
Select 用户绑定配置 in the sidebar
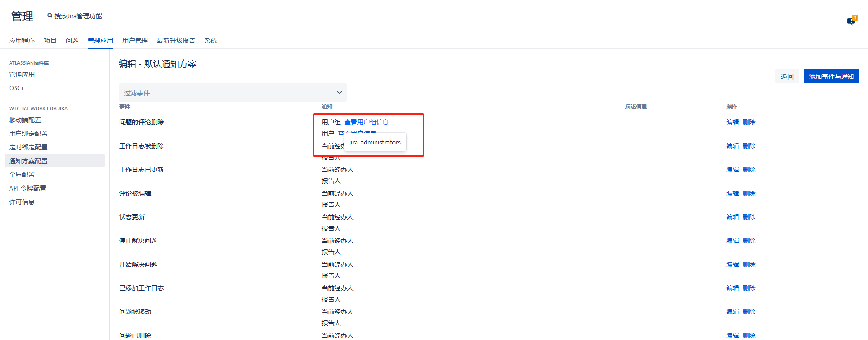pos(28,134)
